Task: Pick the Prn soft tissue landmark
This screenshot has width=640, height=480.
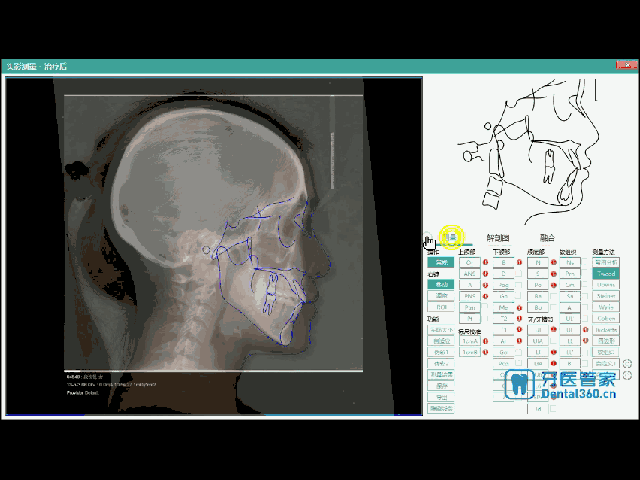Action: [x=570, y=274]
